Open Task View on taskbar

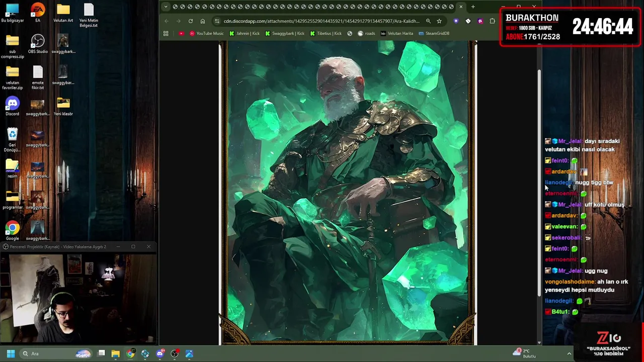101,353
